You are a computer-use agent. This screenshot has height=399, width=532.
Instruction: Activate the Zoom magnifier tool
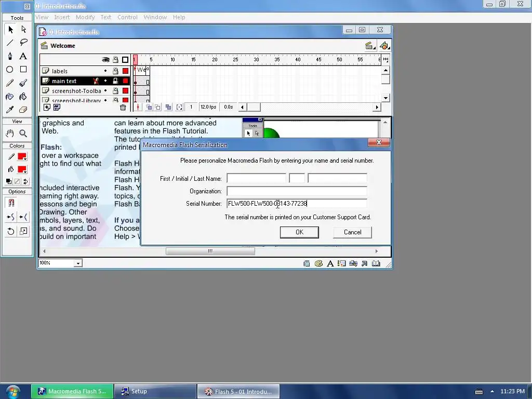coord(23,134)
